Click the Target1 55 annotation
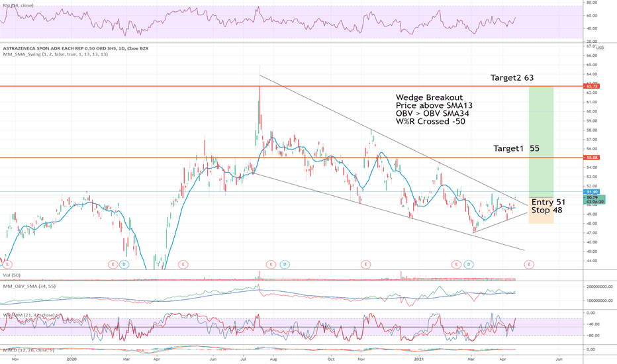This screenshot has width=617, height=364. click(x=516, y=148)
